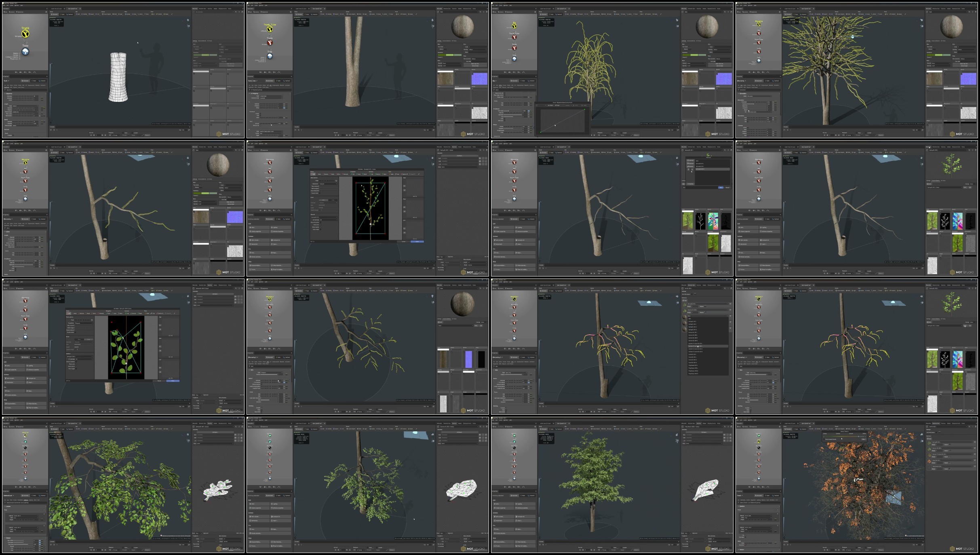Viewport: 980px width, 555px height.
Task: Select the yellow Big node above drooping branches
Action: [514, 26]
